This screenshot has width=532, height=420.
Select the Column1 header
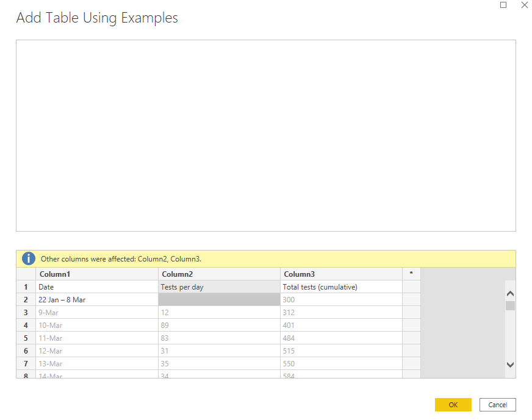coord(96,274)
